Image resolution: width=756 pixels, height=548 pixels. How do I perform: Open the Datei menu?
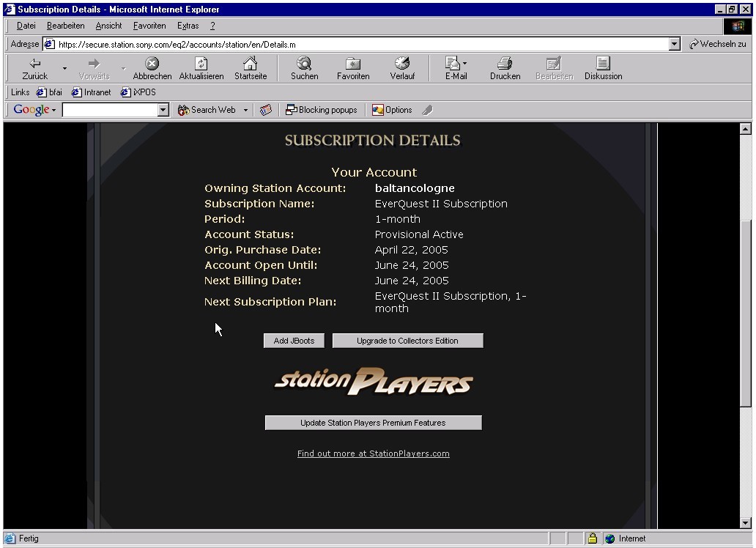[26, 26]
